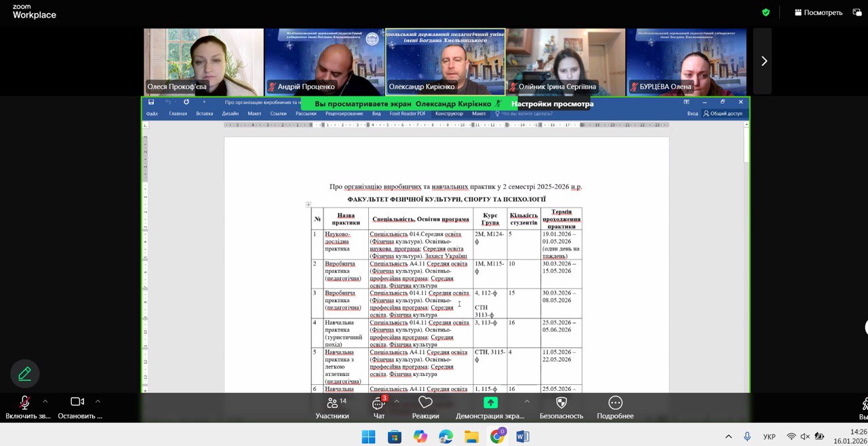Click the green encryption shield icon
Screen dimensions: 868x446
766,12
